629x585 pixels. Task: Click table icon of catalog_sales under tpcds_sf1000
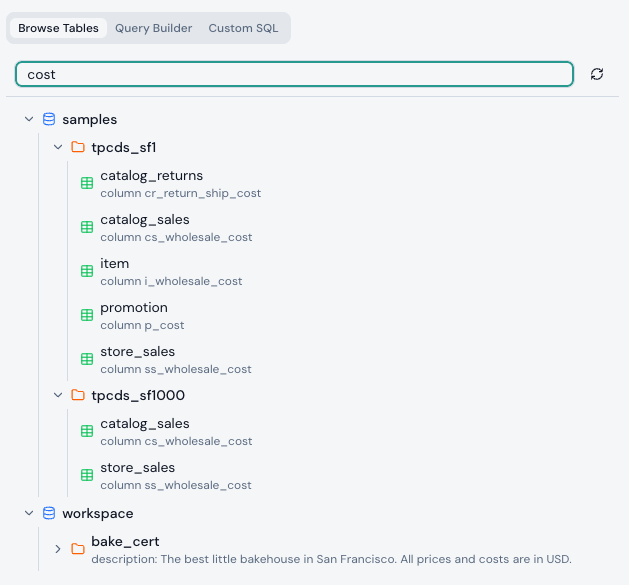coord(87,431)
